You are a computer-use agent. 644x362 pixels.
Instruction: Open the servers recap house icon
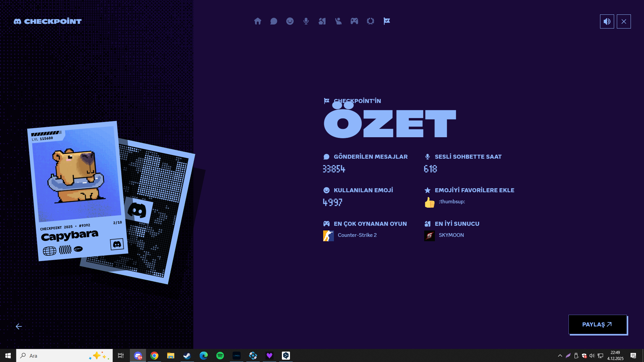tap(322, 21)
